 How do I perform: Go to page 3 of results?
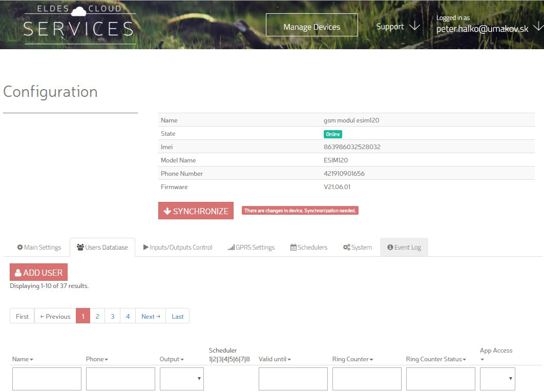tap(113, 316)
